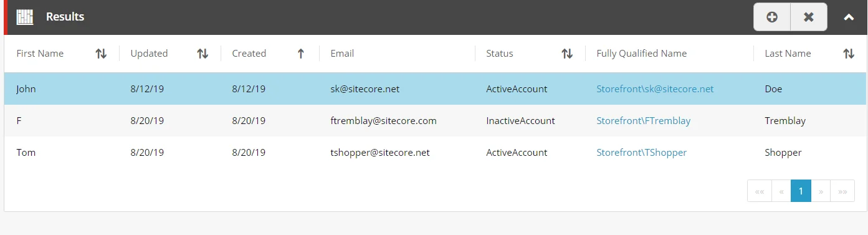The width and height of the screenshot is (868, 235).
Task: Click ActiveAccount status in John's row
Action: [x=517, y=89]
